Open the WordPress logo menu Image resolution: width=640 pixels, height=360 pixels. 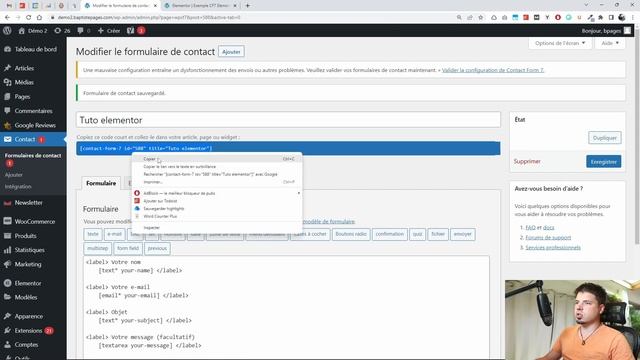click(7, 31)
